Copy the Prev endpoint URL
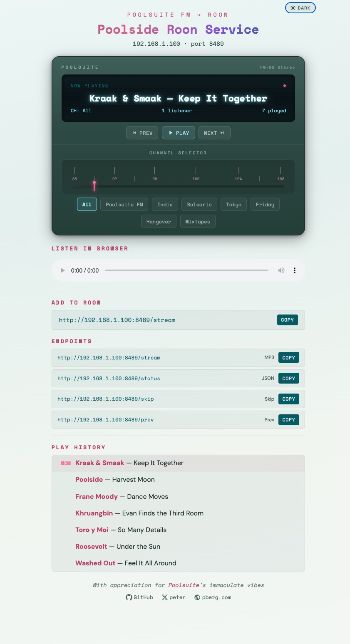Screen dimensions: 350x644 [x=289, y=419]
